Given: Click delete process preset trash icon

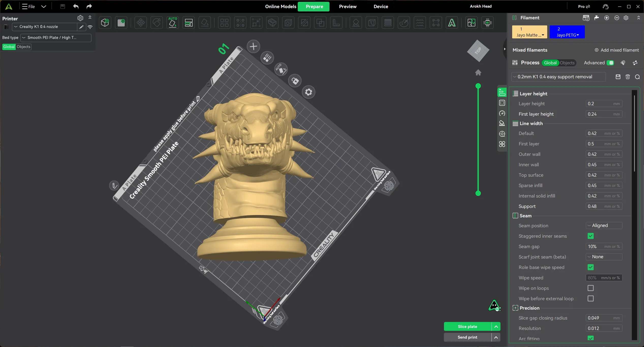Looking at the screenshot, I should coord(628,77).
